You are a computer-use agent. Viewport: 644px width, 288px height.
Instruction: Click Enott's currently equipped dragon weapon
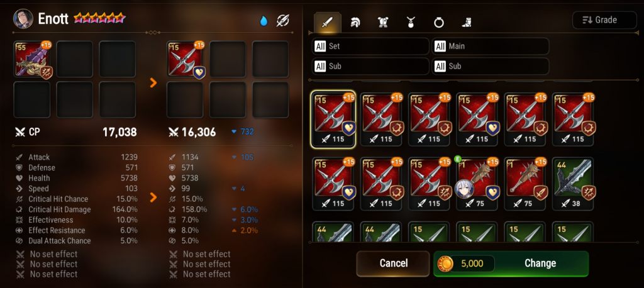point(33,59)
